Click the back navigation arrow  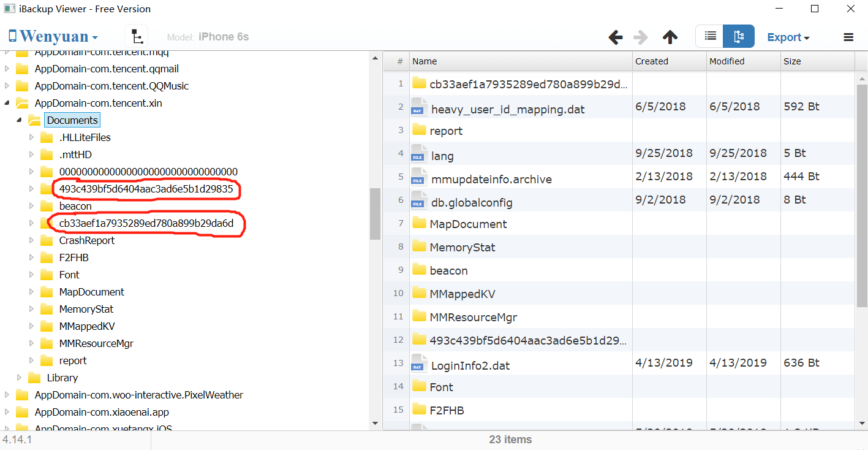point(616,37)
